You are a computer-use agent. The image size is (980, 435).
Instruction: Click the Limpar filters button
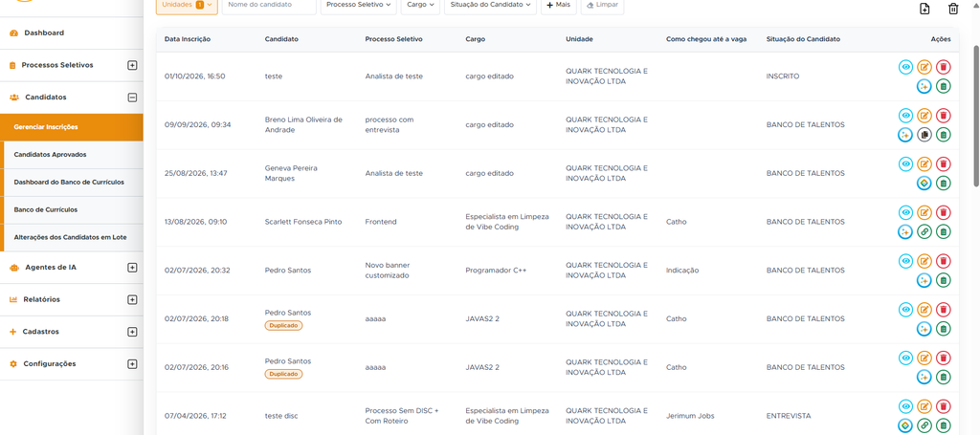tap(602, 5)
